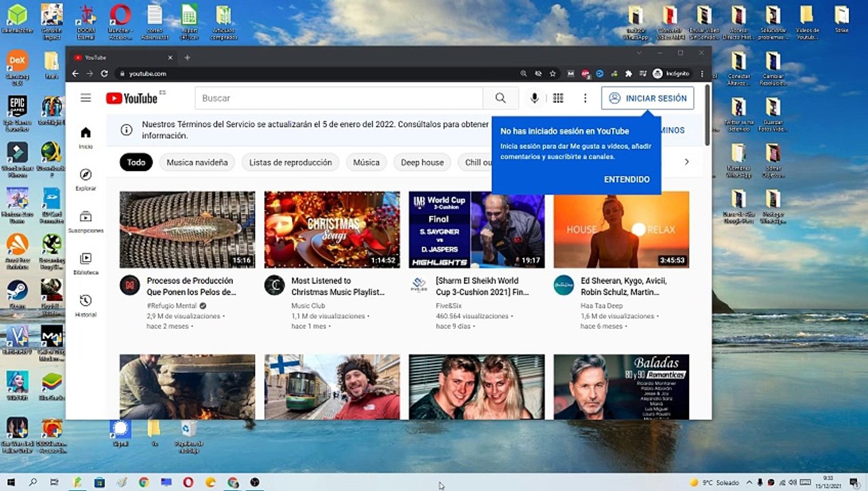868x491 pixels.
Task: Show more category chips with arrow
Action: tap(686, 162)
